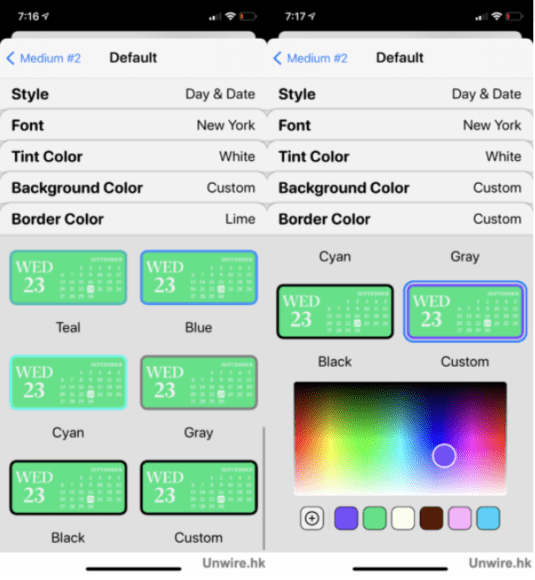535x580 pixels.
Task: Click the red area of color spectrum
Action: (x=300, y=444)
